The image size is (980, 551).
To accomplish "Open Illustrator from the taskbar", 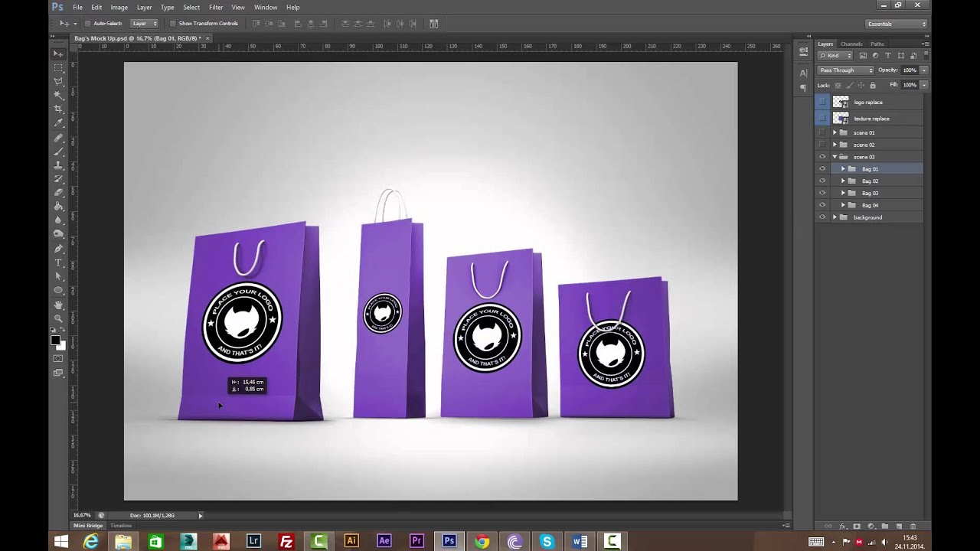I will 351,541.
